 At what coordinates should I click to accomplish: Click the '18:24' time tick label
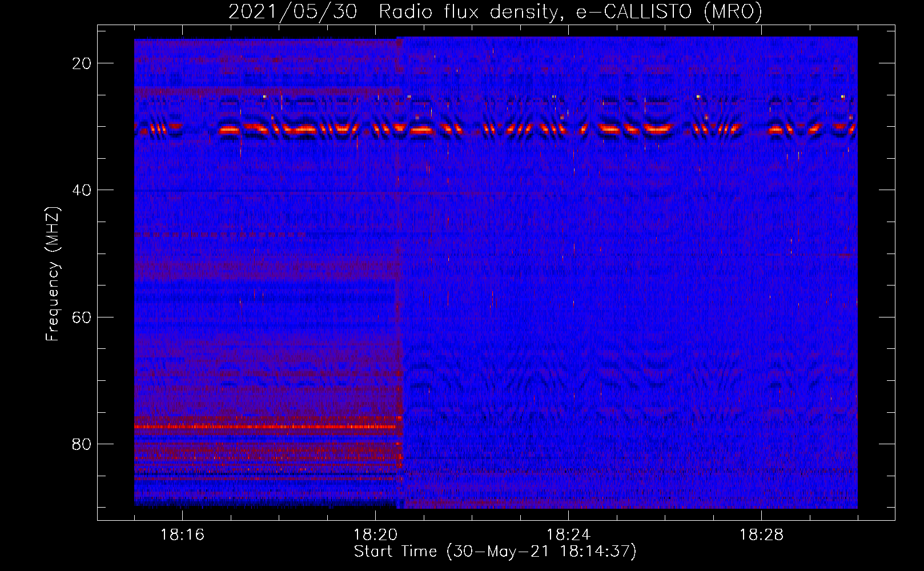[x=568, y=535]
